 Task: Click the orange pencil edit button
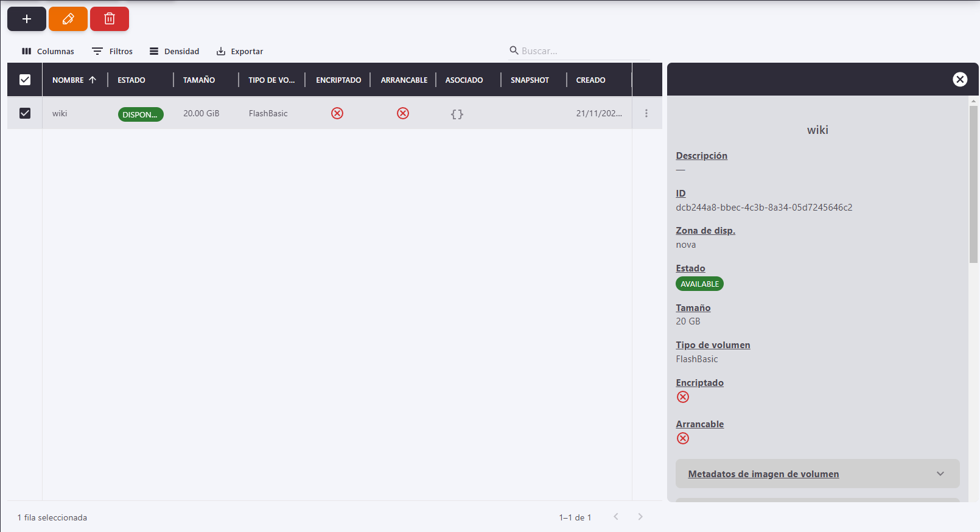pyautogui.click(x=68, y=19)
